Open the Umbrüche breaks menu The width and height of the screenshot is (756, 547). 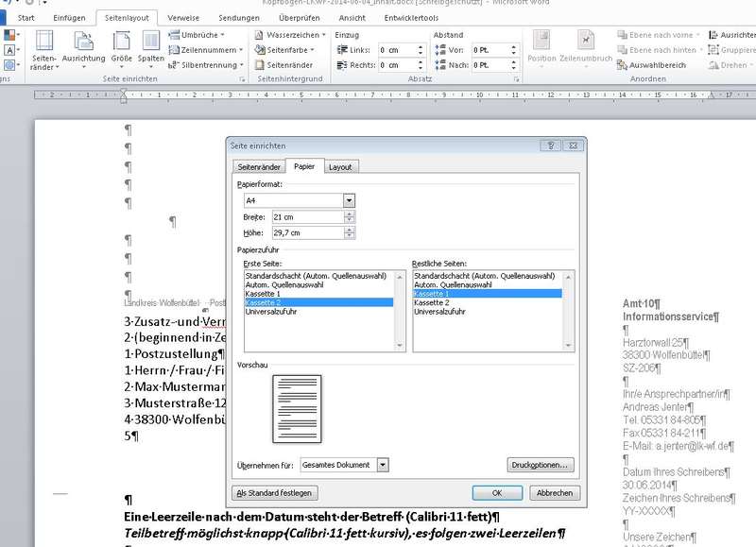pos(197,35)
